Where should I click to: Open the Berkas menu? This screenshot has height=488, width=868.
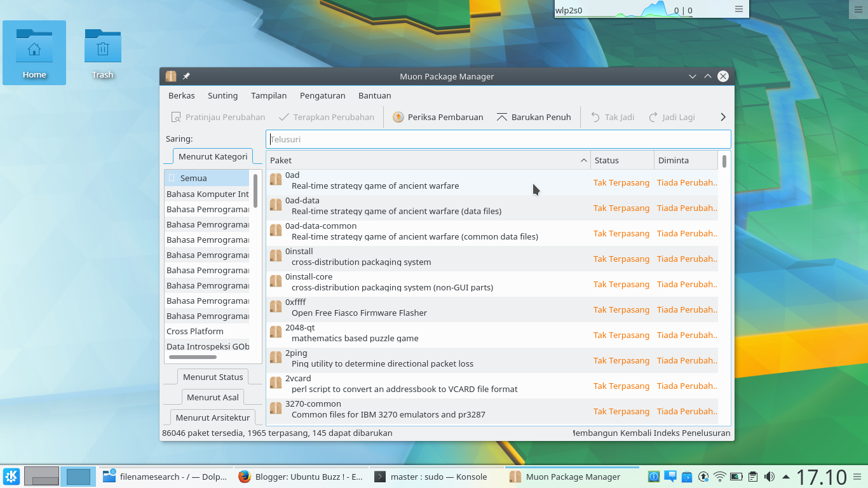(x=182, y=95)
